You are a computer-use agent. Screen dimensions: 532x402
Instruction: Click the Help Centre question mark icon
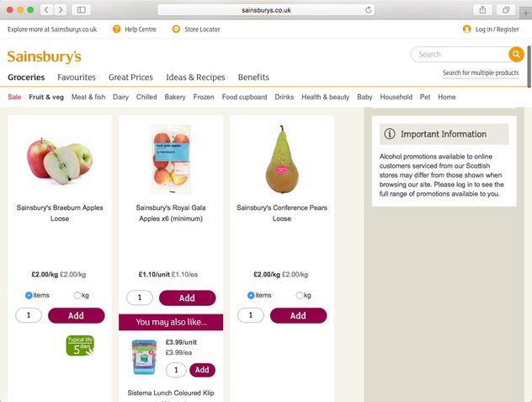pos(117,29)
